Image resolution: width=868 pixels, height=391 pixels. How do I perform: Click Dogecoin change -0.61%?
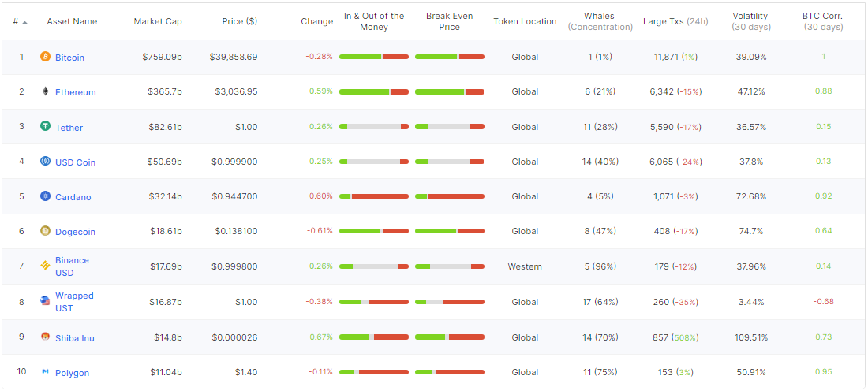click(x=320, y=231)
